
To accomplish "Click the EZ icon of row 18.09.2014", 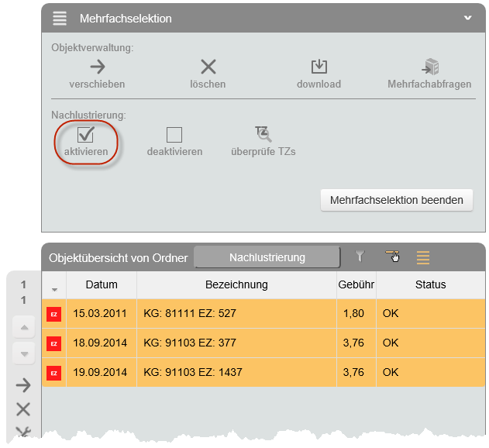I will click(x=53, y=343).
